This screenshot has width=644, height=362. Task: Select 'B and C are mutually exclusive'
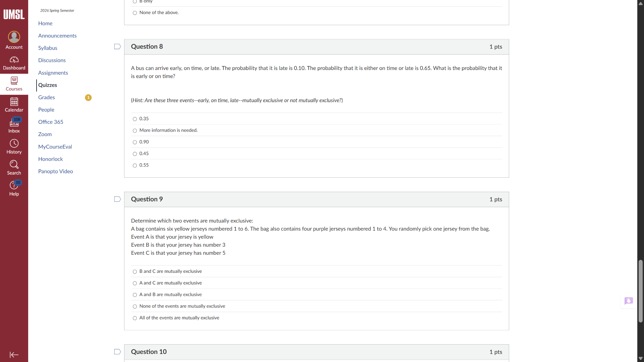[x=135, y=272]
